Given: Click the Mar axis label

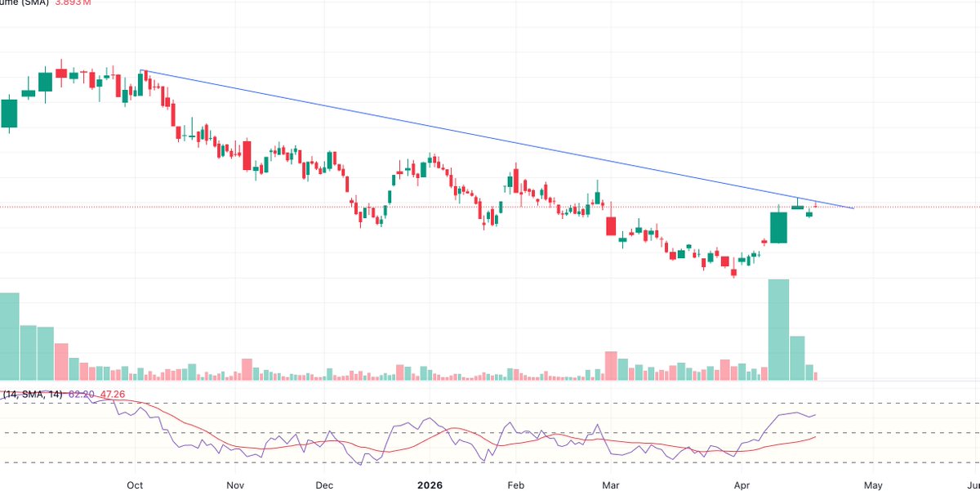Looking at the screenshot, I should click(612, 484).
